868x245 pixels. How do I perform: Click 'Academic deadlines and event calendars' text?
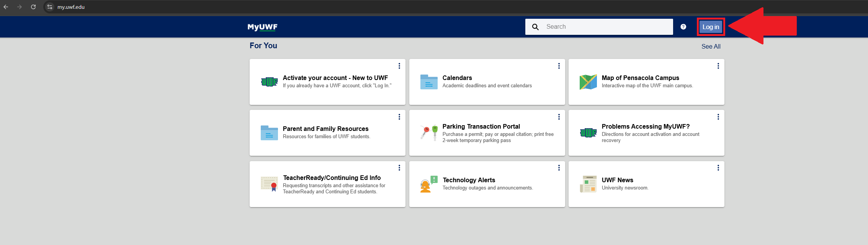[x=487, y=86]
